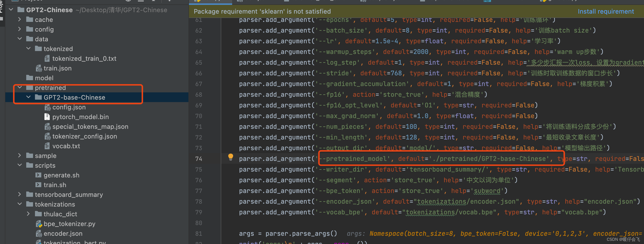Click line number 62 in the gutter
The width and height of the screenshot is (644, 244).
click(199, 30)
